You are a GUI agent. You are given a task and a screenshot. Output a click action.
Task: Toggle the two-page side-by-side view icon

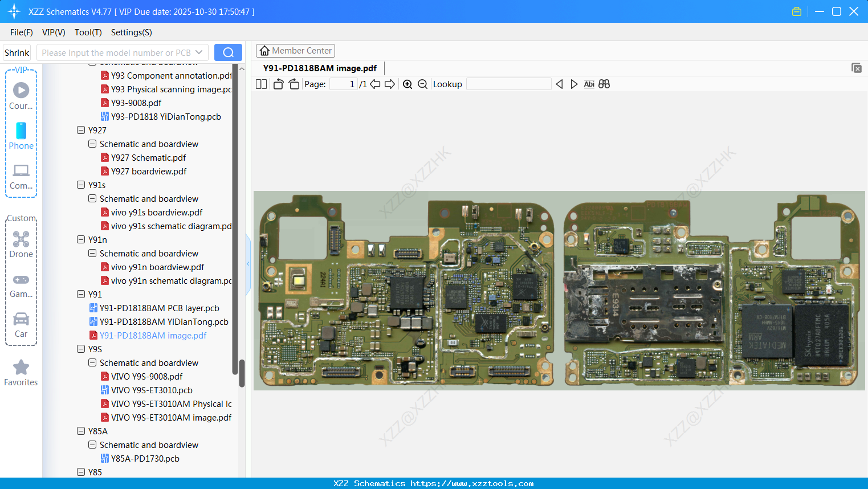[261, 84]
